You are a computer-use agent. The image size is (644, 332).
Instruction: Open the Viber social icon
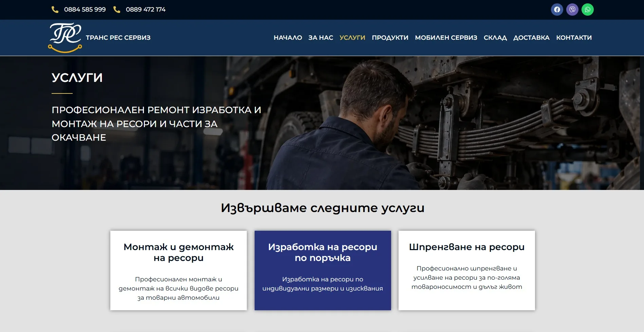click(x=572, y=10)
